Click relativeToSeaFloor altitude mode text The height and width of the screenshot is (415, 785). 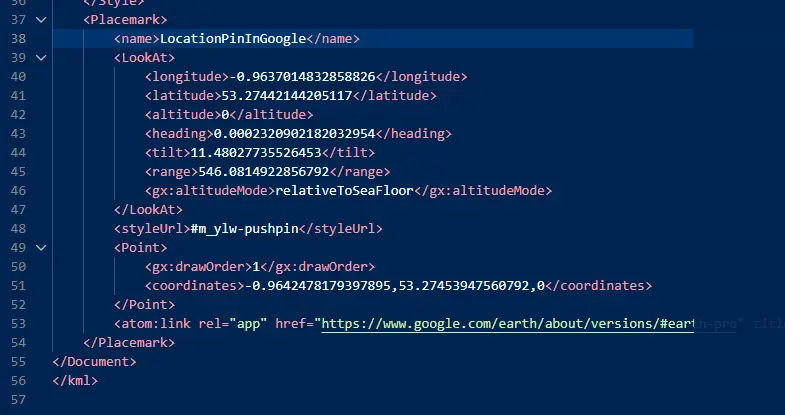coord(344,191)
